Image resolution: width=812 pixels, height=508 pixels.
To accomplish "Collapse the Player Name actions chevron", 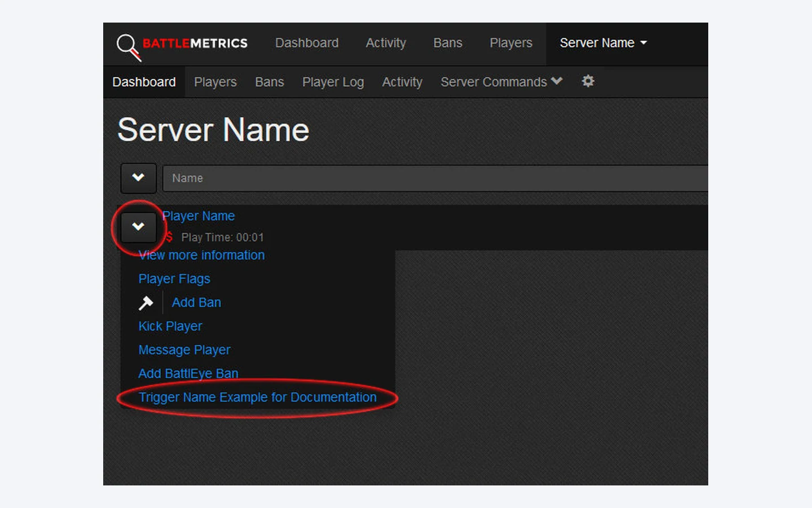I will 138,227.
